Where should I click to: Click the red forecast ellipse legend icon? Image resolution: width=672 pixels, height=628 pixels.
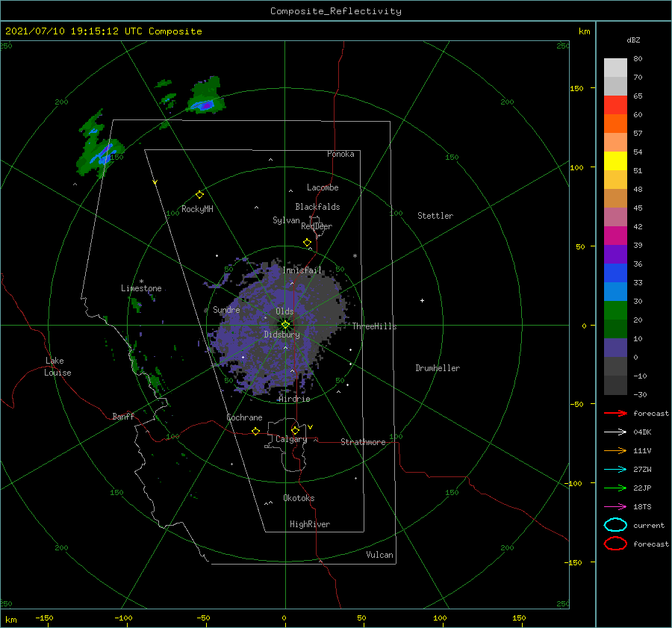(x=615, y=544)
